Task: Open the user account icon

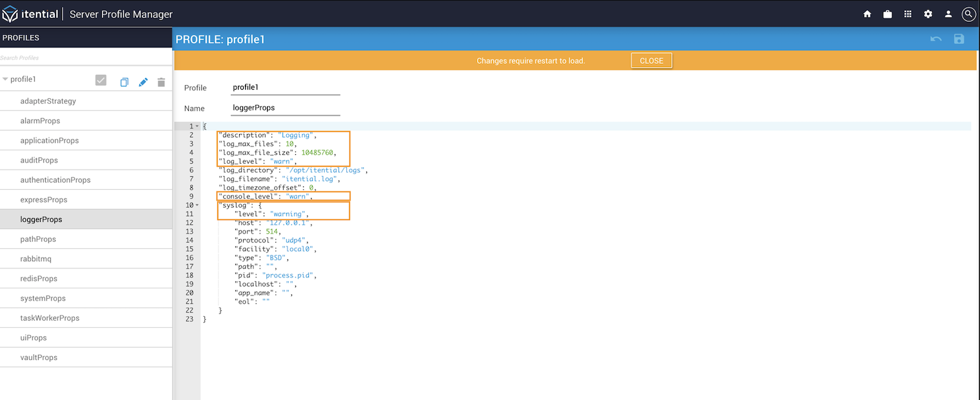Action: pyautogui.click(x=948, y=14)
